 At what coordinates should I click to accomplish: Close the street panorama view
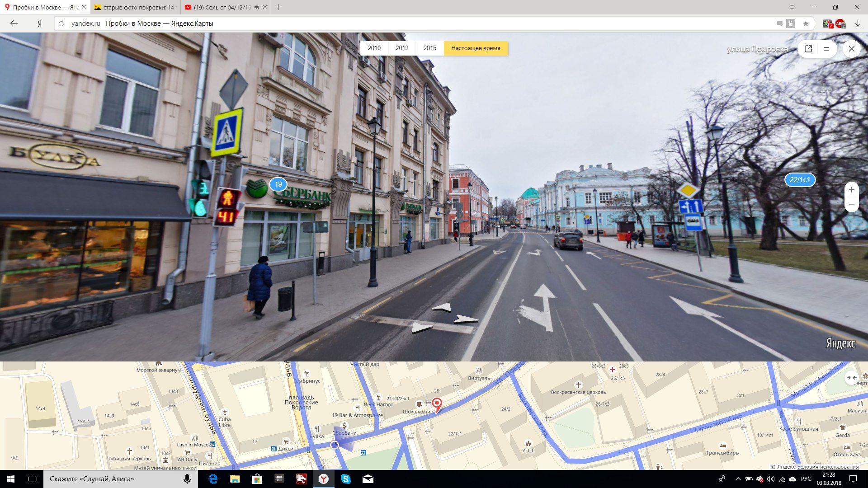(x=851, y=49)
